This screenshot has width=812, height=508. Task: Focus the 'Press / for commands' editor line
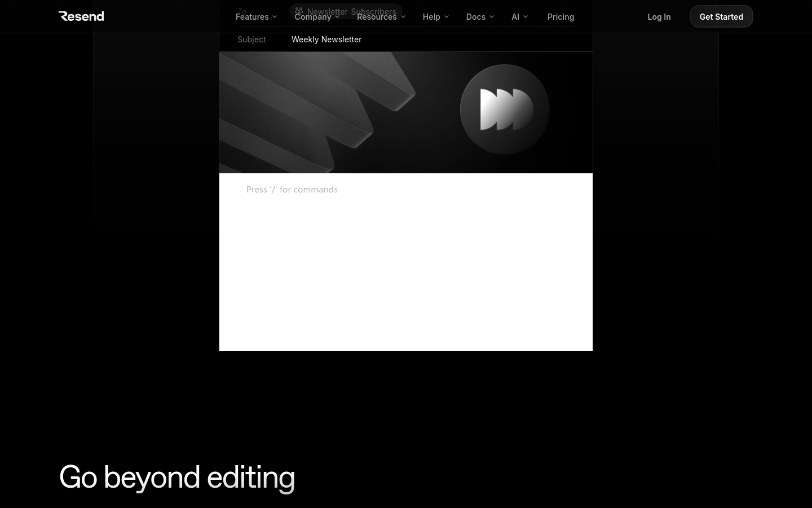click(292, 190)
